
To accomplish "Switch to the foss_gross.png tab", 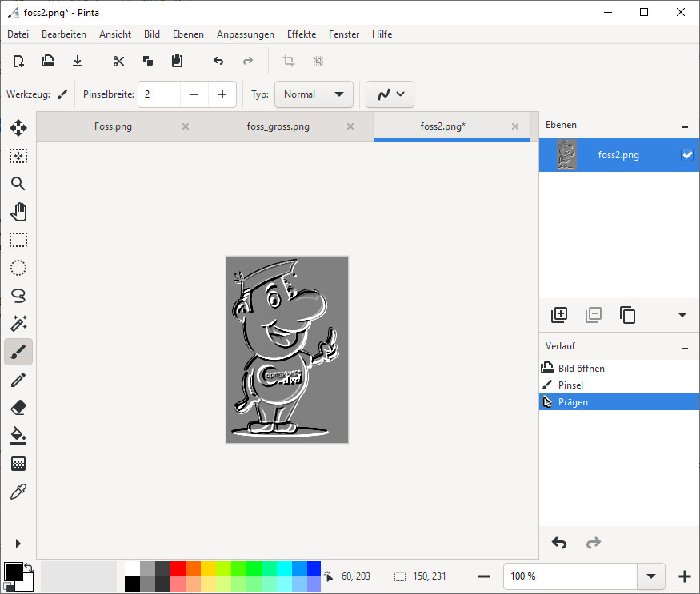I will click(x=278, y=126).
